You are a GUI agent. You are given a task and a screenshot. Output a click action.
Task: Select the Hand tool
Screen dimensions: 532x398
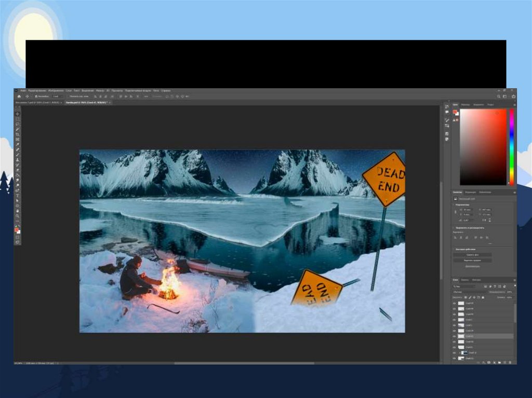[x=17, y=211]
